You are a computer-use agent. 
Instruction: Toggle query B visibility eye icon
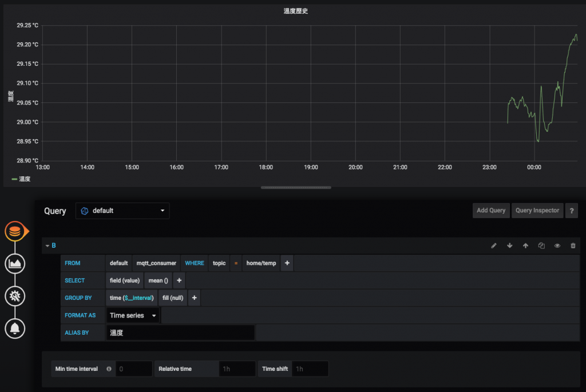[x=557, y=246]
